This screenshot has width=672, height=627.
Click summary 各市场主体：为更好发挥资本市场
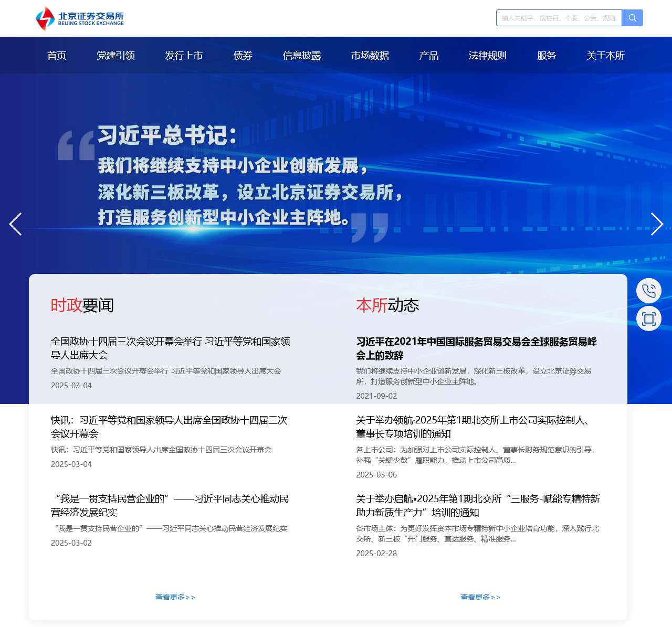[477, 534]
